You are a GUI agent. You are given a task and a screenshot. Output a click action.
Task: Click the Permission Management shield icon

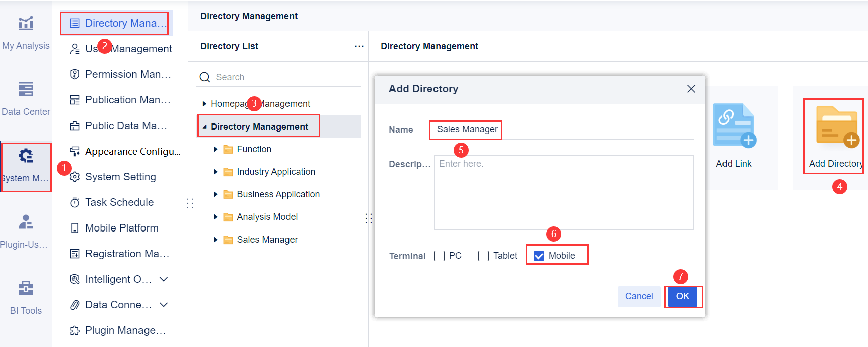75,74
